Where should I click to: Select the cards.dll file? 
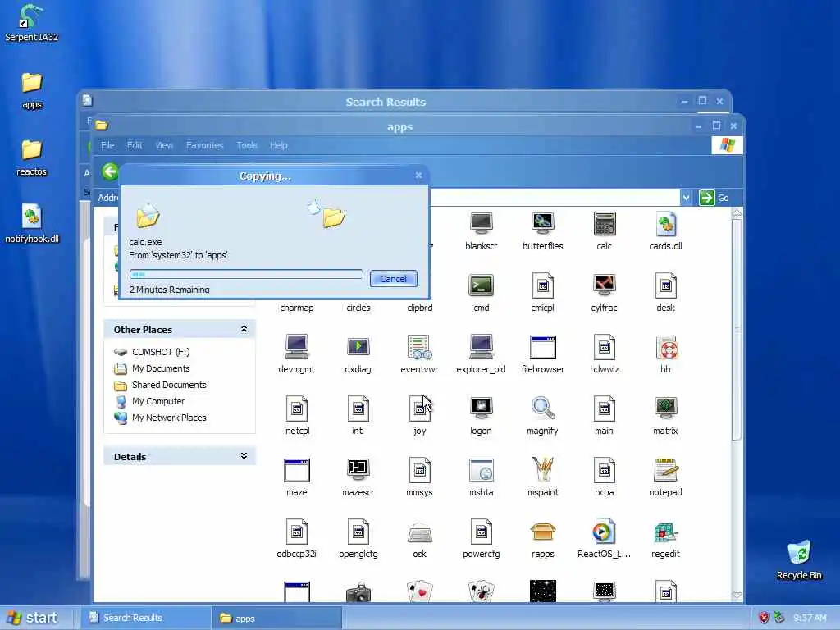[x=665, y=225]
